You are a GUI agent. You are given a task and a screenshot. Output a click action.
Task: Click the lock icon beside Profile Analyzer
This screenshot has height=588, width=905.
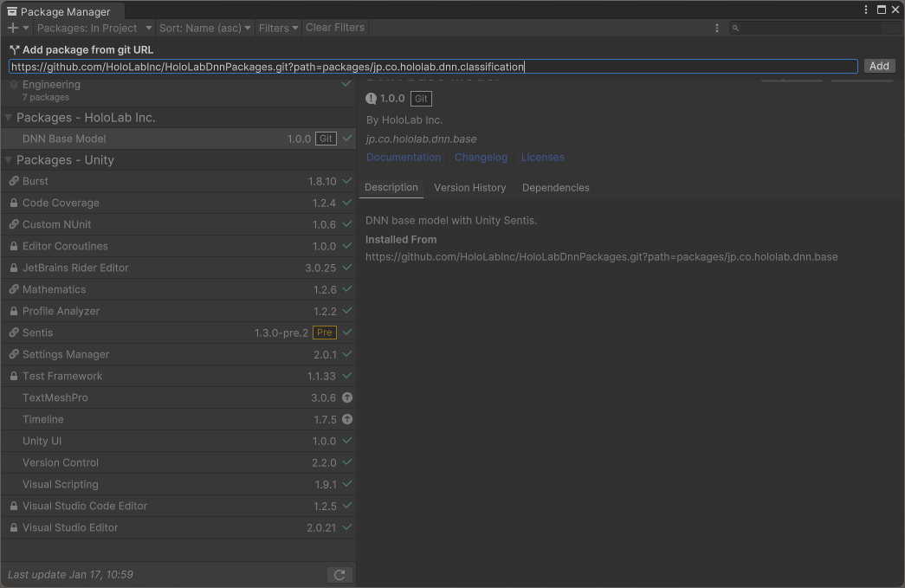click(14, 311)
